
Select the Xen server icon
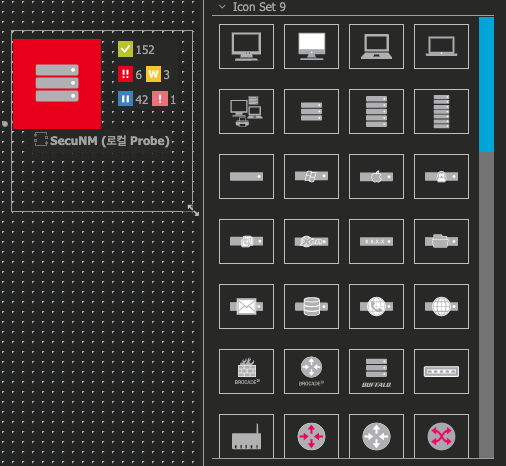(311, 242)
